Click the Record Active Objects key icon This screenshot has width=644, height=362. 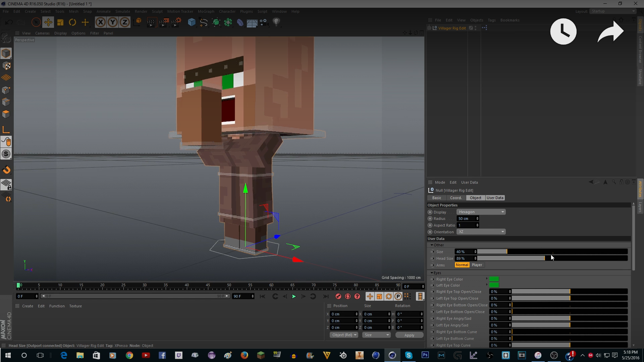pyautogui.click(x=338, y=296)
